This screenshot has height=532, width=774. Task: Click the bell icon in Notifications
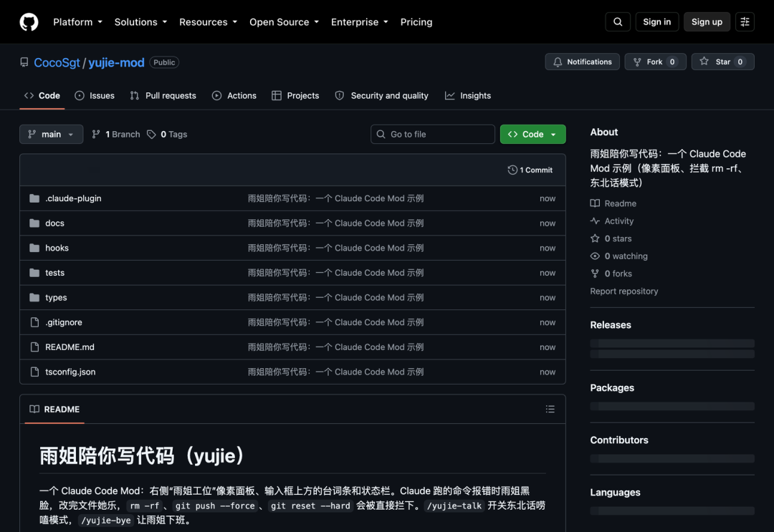point(558,62)
